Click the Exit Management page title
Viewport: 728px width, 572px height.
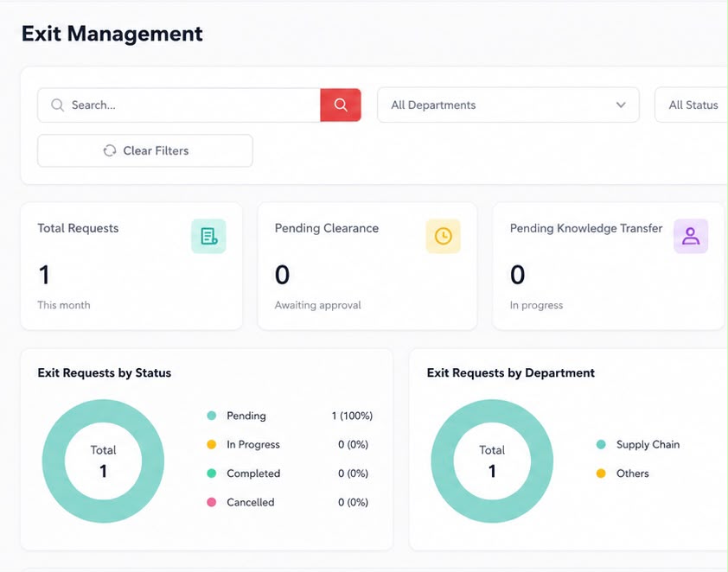(112, 34)
